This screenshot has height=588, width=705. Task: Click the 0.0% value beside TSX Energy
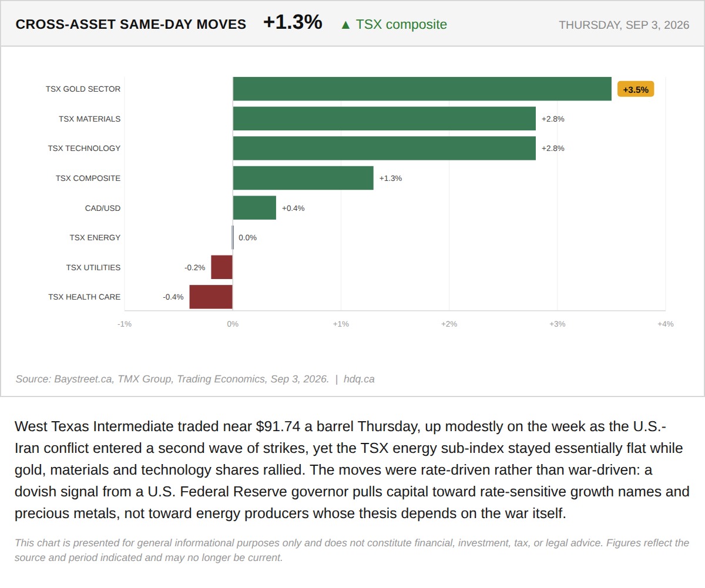247,237
